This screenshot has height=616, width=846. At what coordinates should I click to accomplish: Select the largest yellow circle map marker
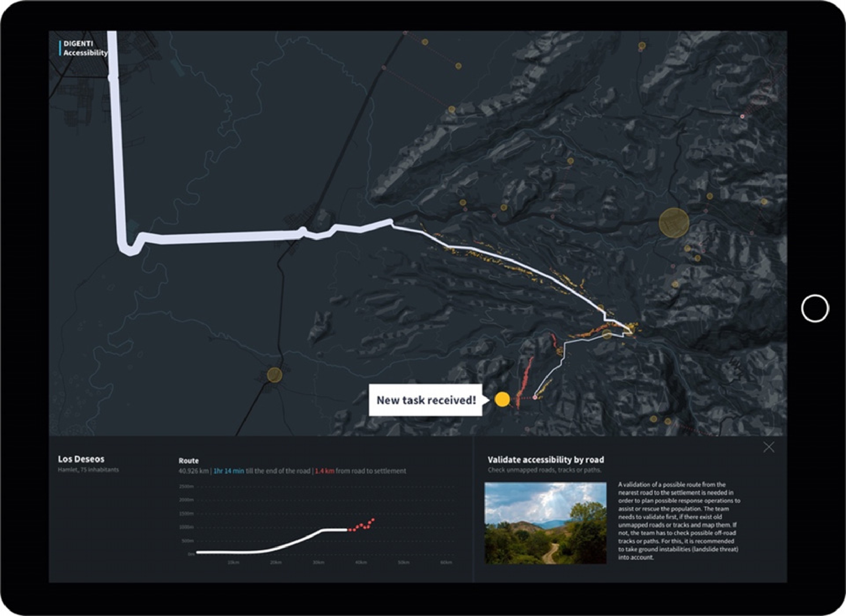674,222
